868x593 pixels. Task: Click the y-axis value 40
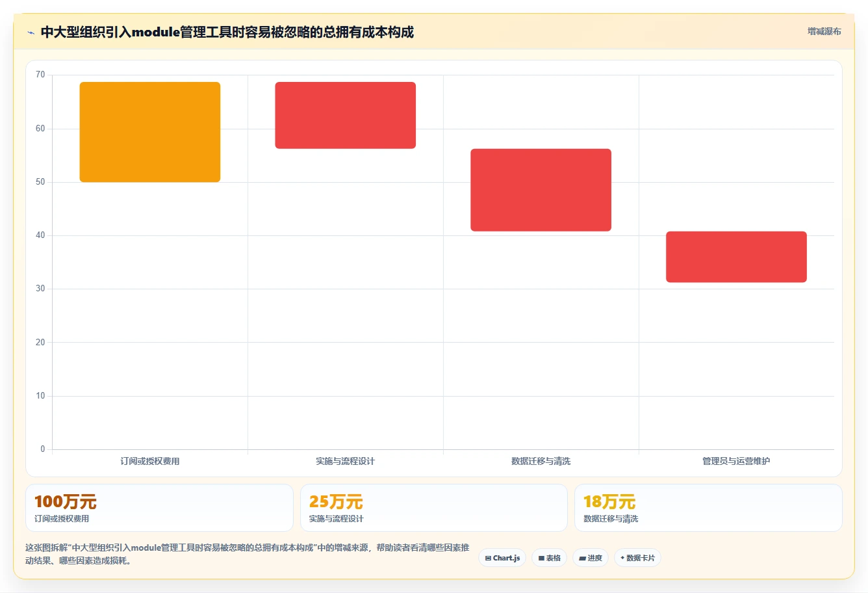coord(40,235)
